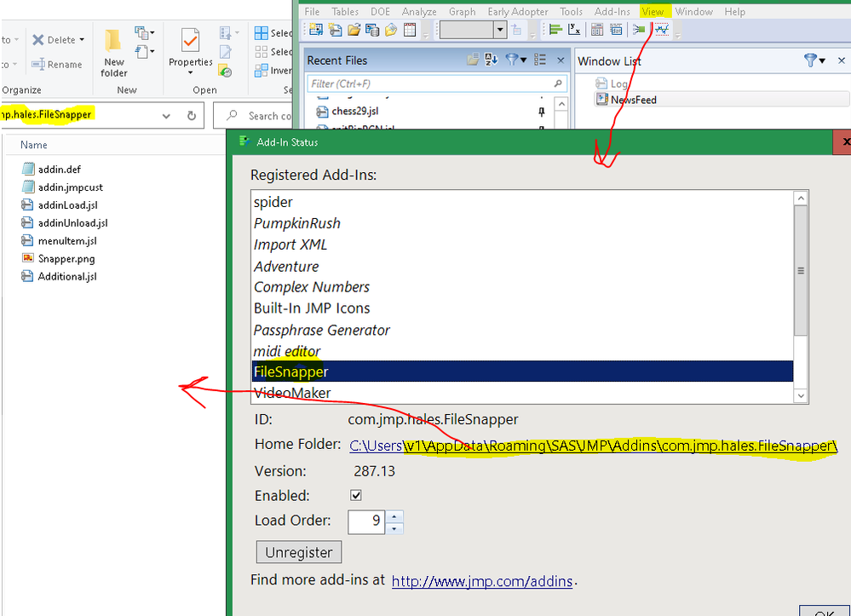
Task: Click the Edit icon in Explorer Open group
Action: (x=225, y=52)
